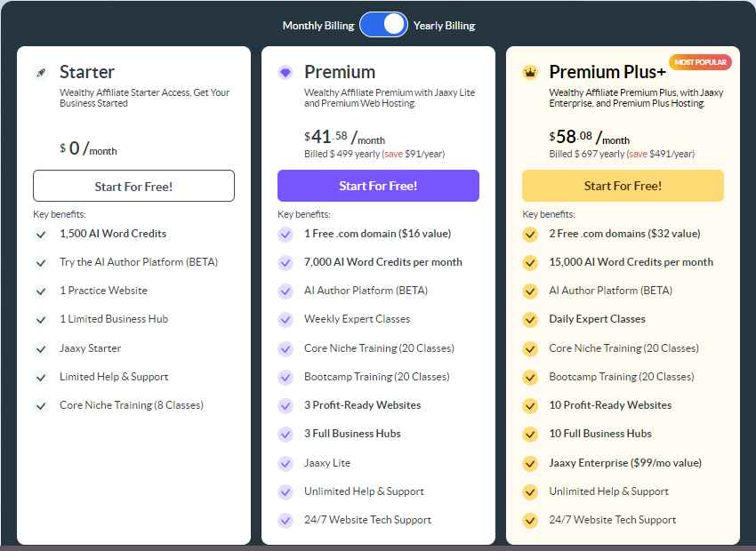Click the MOST POPULAR ribbon badge
This screenshot has height=551, width=756.
pyautogui.click(x=699, y=62)
